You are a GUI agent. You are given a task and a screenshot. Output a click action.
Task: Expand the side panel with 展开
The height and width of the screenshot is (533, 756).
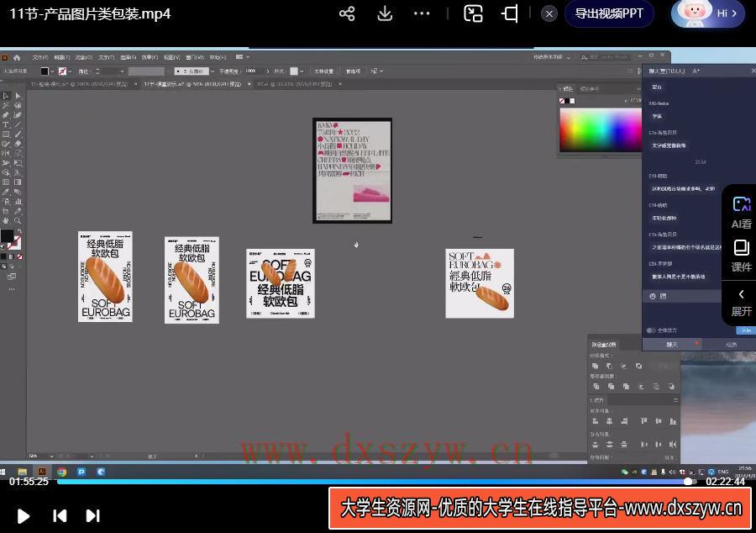pyautogui.click(x=741, y=303)
